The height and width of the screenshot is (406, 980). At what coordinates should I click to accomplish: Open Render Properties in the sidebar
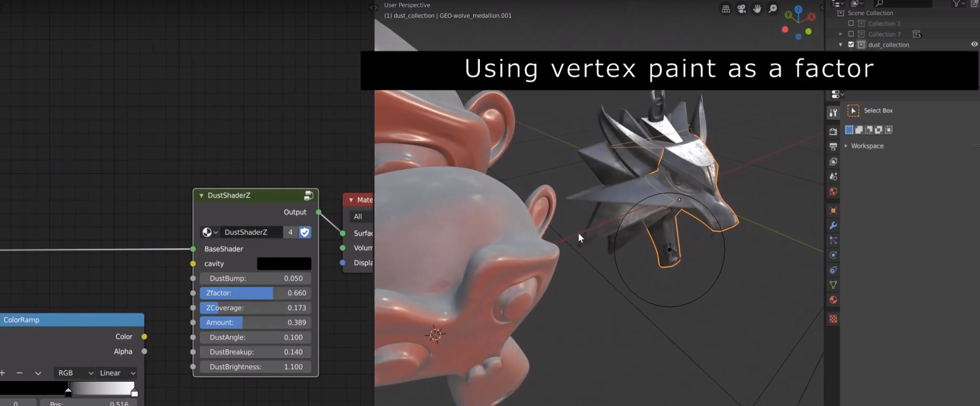coord(833,132)
